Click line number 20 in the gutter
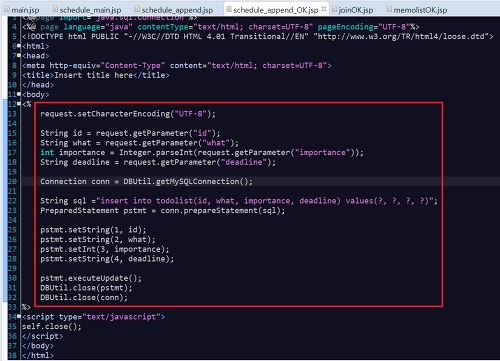The height and width of the screenshot is (361, 500). coord(12,181)
